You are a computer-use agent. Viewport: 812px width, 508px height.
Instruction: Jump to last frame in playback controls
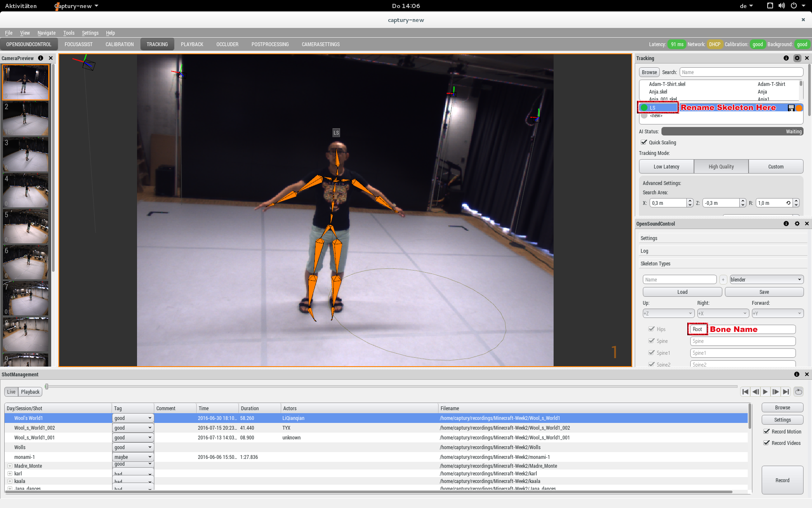786,392
